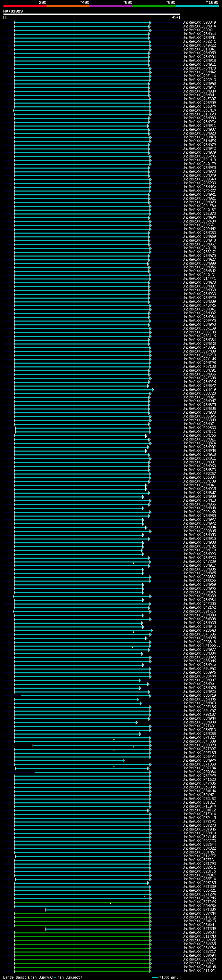Screen dimensions: 222x980
Task: Select hit label UniRef100_Q3C1J6
Action: 199,336
